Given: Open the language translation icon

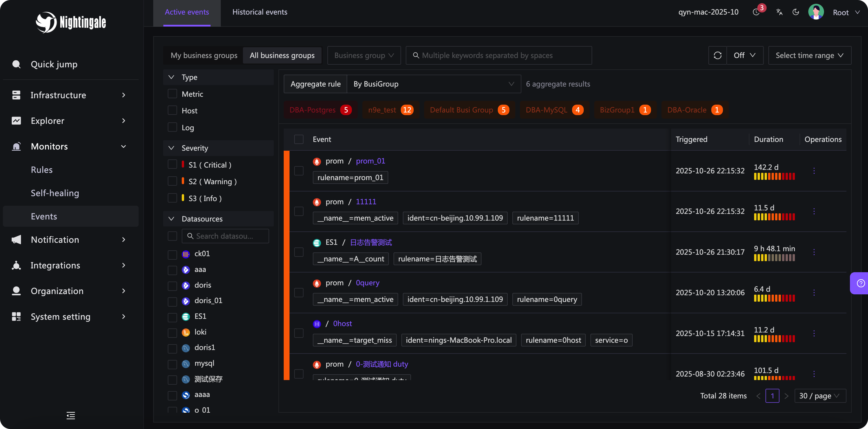Looking at the screenshot, I should coord(779,12).
